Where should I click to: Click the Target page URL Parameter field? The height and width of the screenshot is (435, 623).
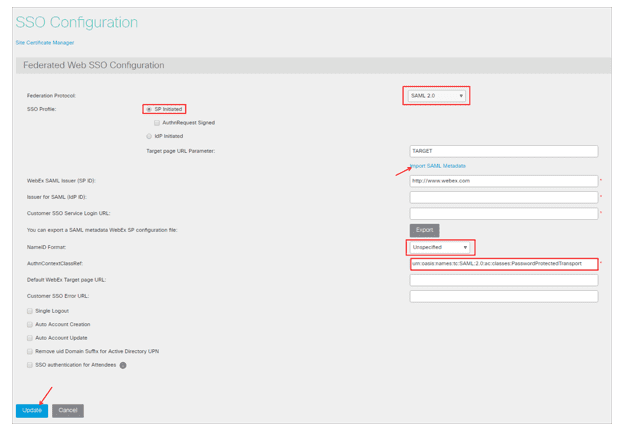(503, 151)
